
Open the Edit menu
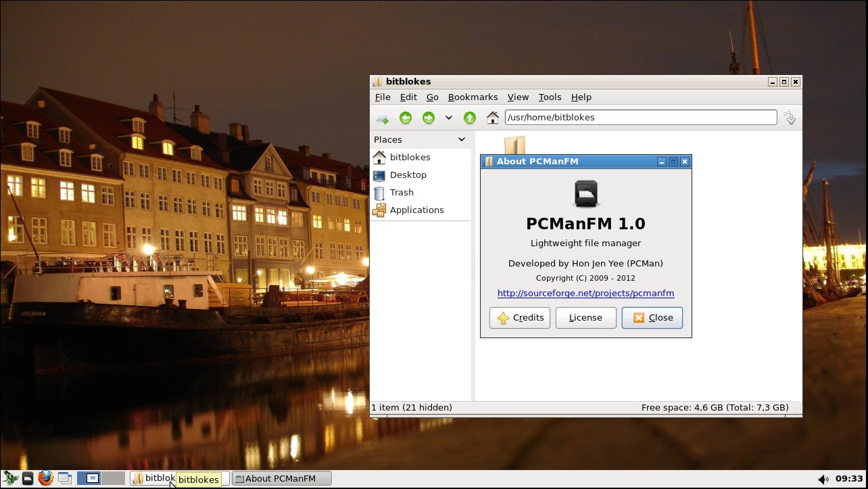pyautogui.click(x=408, y=97)
